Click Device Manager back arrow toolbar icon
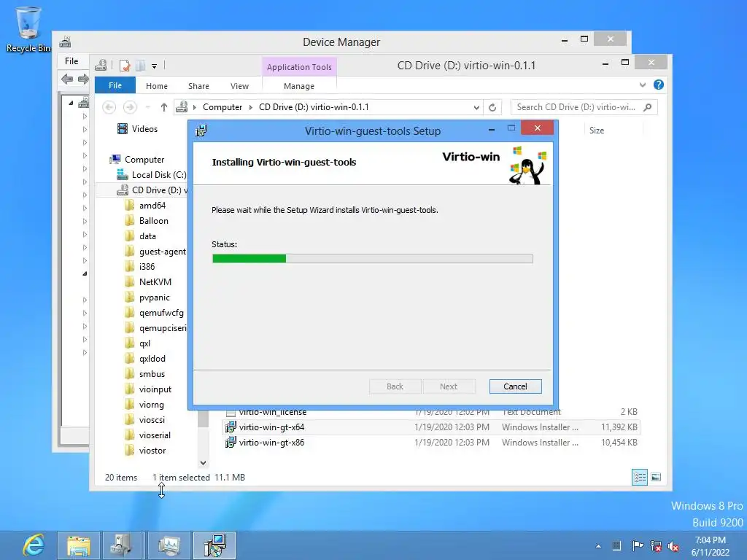Image resolution: width=747 pixels, height=560 pixels. point(67,79)
